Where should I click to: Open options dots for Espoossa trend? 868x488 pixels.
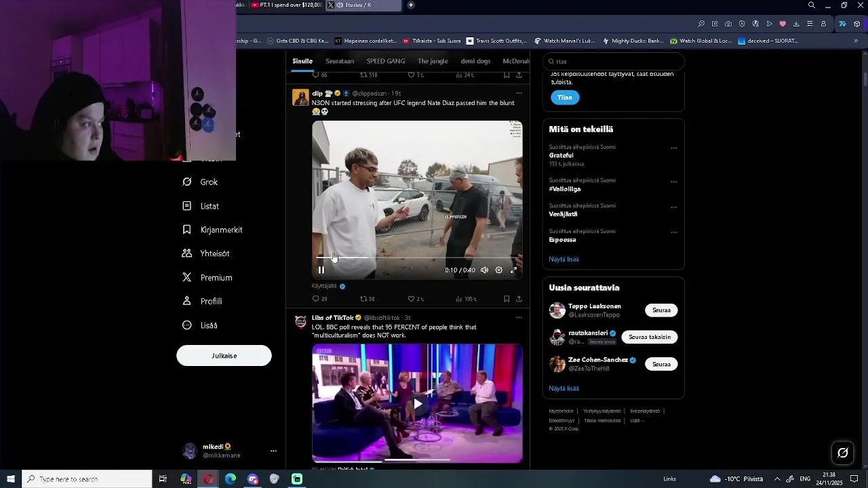(x=673, y=232)
